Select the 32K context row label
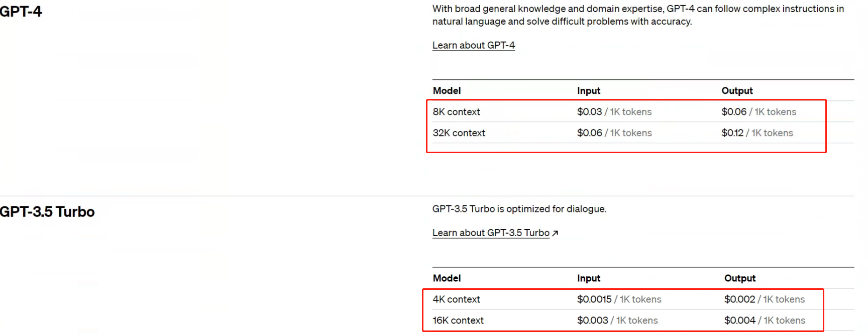 point(459,133)
